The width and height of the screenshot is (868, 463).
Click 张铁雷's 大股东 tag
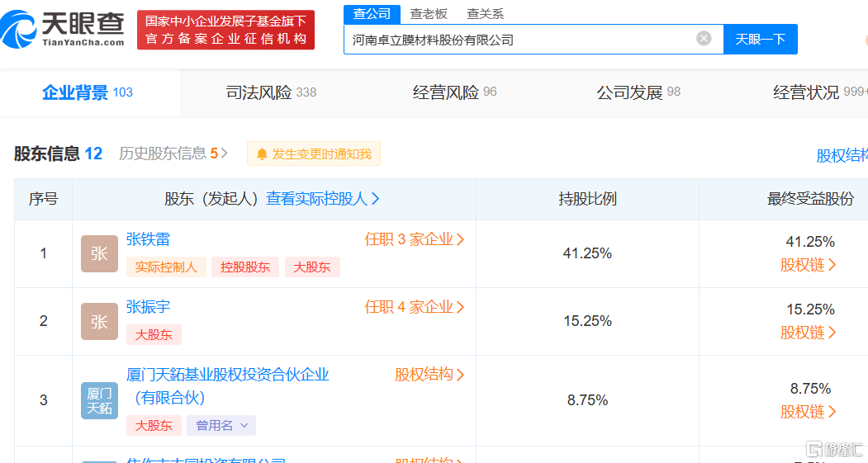pyautogui.click(x=312, y=267)
